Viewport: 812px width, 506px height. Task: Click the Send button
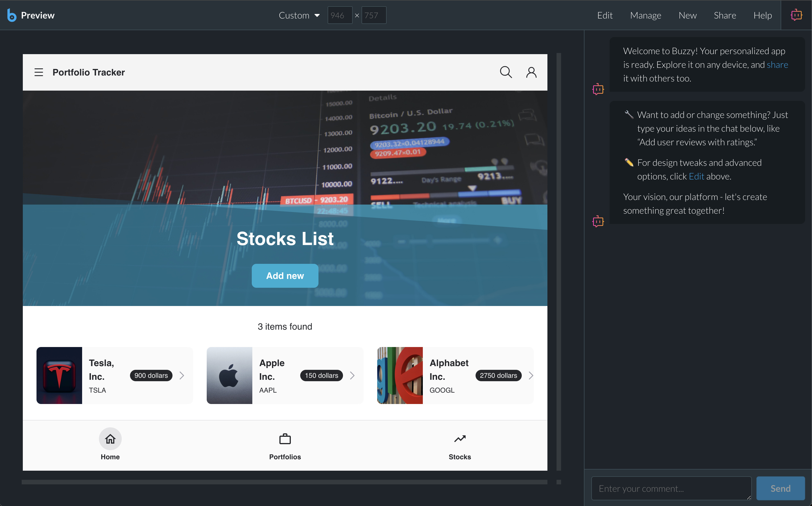pyautogui.click(x=781, y=488)
